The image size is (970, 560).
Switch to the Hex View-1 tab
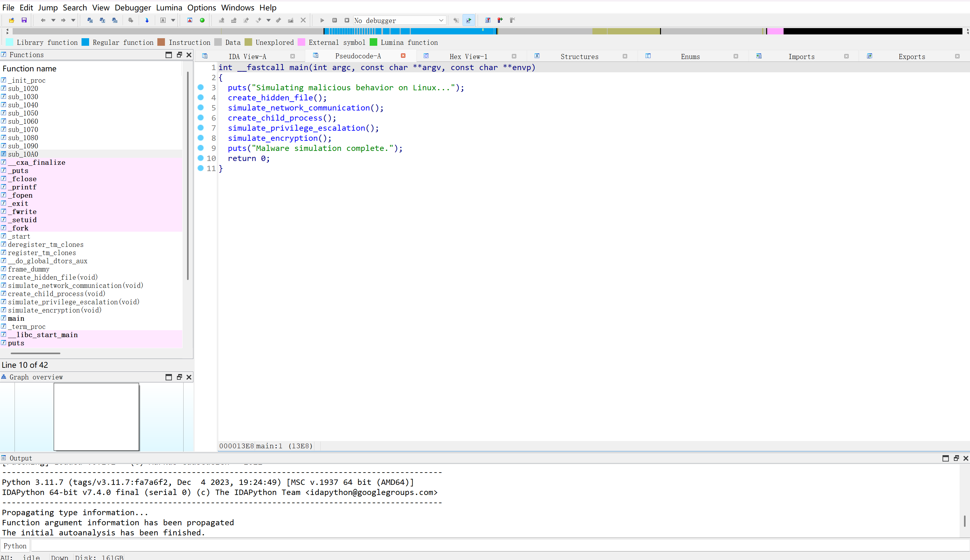pyautogui.click(x=468, y=57)
